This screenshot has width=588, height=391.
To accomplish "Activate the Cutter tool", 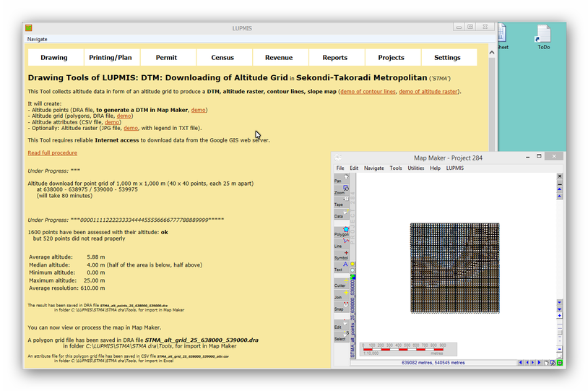I will 341,283.
